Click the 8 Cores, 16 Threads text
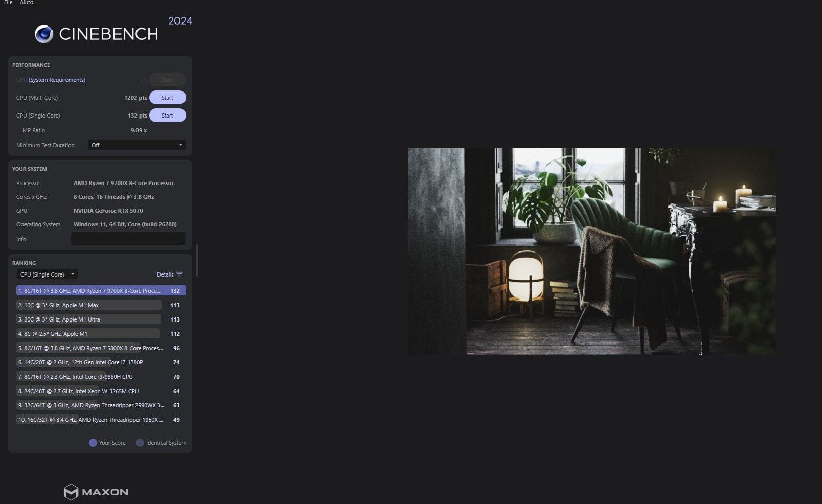 (x=114, y=197)
